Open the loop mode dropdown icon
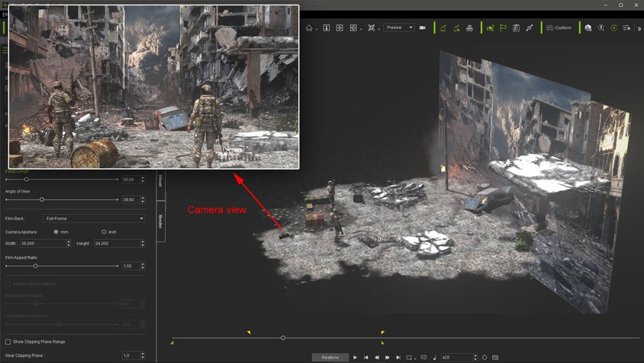 pos(410,357)
